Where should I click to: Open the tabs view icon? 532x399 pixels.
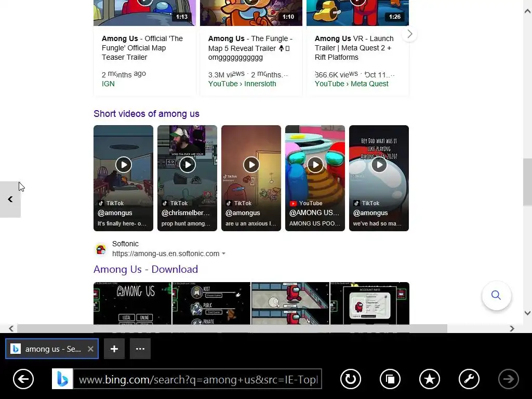pos(390,379)
